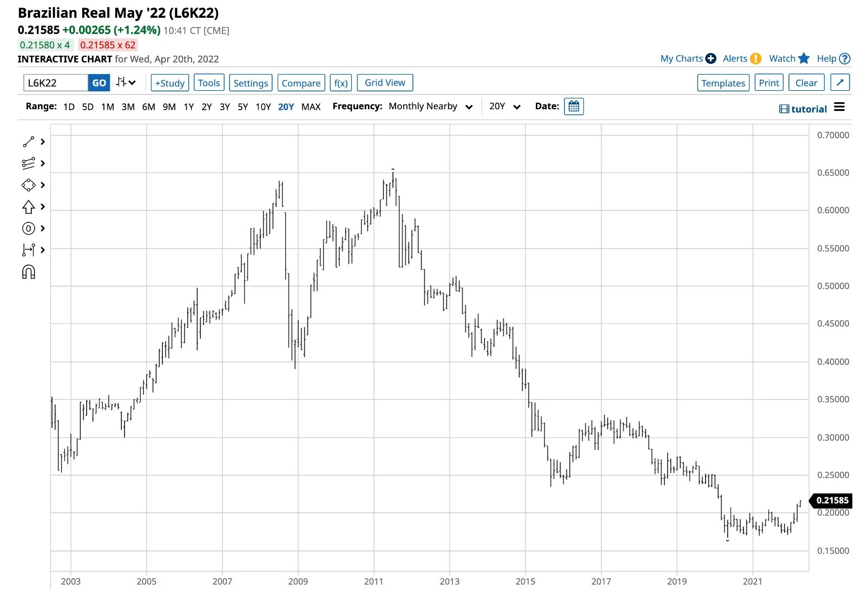868x597 pixels.
Task: Open the +Study menu
Action: point(170,83)
